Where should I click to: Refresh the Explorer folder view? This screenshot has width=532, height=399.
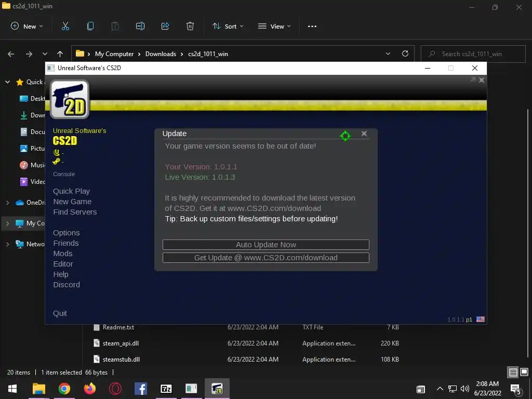pos(405,54)
